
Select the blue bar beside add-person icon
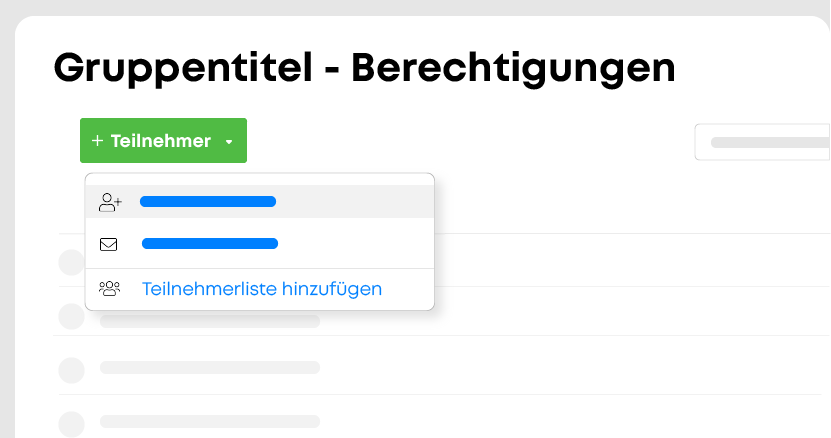[208, 202]
